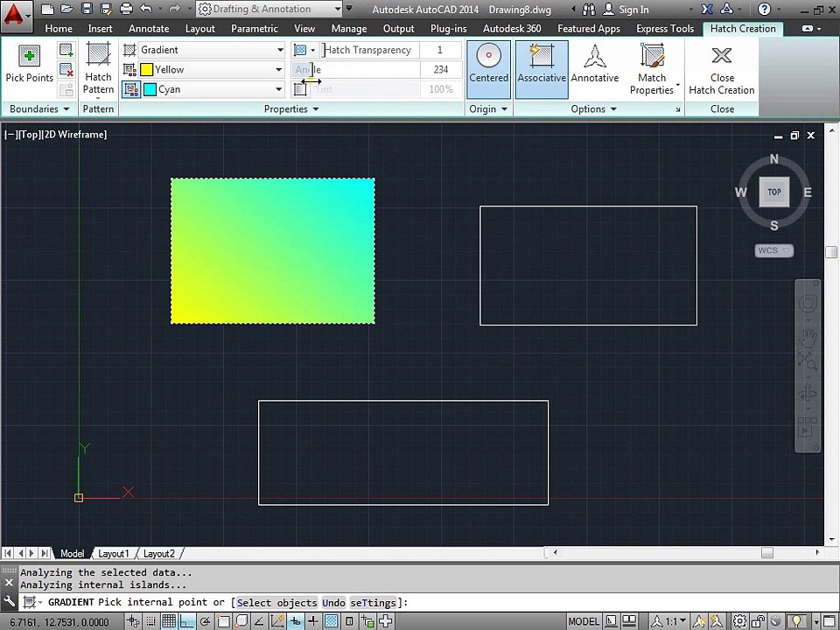Screen dimensions: 840x630
Task: Toggle Snap Mode in status bar
Action: [x=151, y=621]
